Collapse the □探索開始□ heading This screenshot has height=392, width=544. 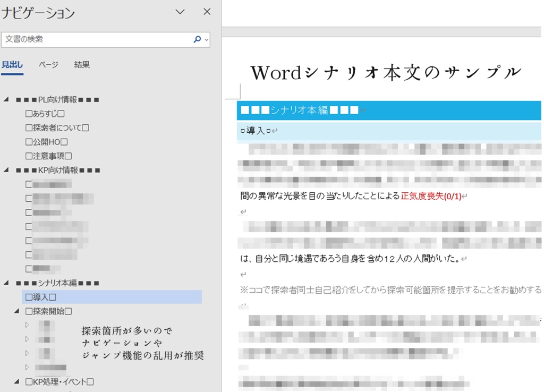click(x=16, y=311)
